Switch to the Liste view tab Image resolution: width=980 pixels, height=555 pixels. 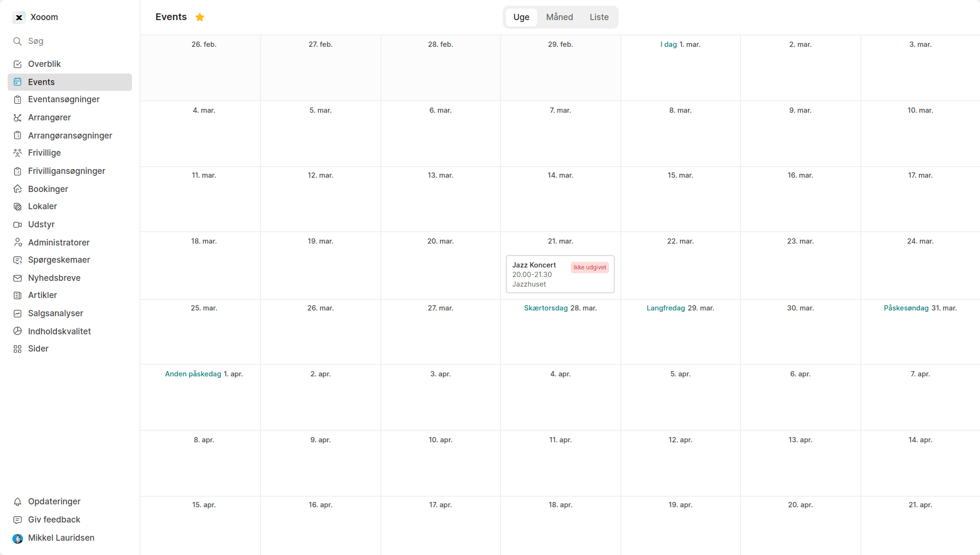click(x=599, y=17)
